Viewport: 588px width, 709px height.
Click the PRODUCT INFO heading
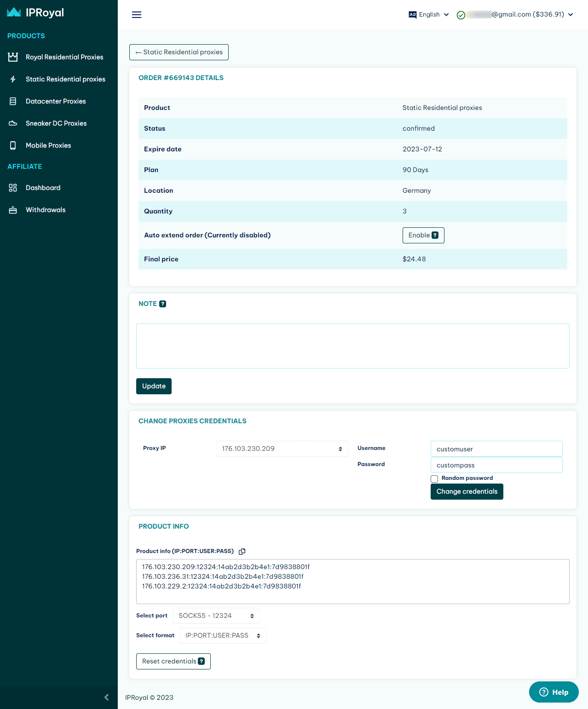pos(163,526)
